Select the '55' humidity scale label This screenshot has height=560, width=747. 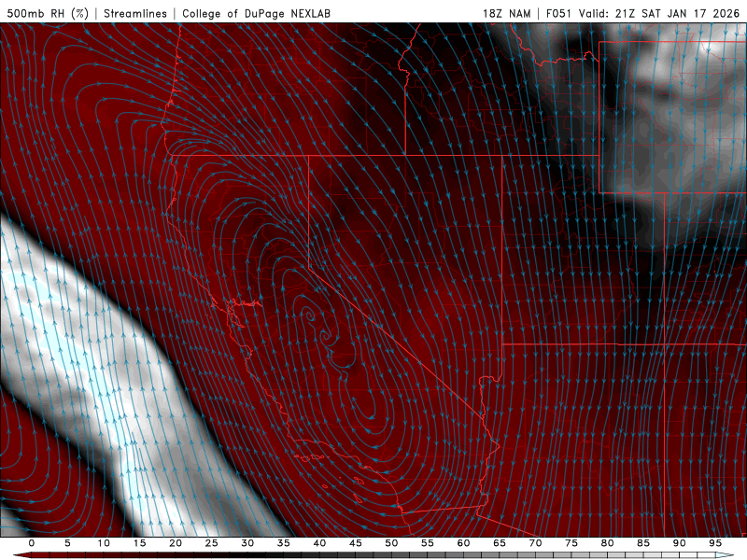coord(428,543)
